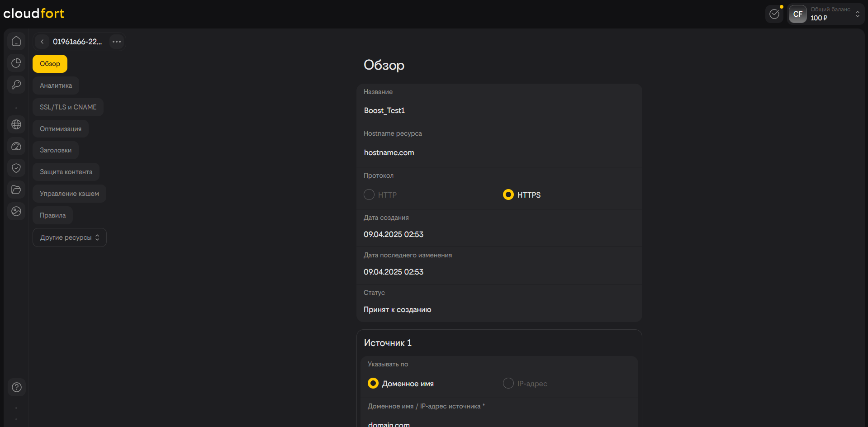Open the three-dots resource options menu
This screenshot has width=868, height=427.
[117, 42]
